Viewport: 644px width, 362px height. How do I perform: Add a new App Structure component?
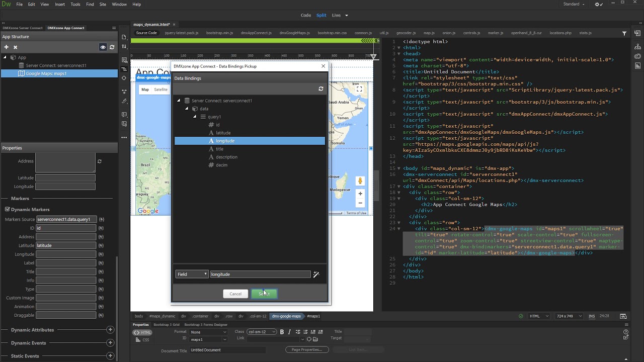click(7, 47)
